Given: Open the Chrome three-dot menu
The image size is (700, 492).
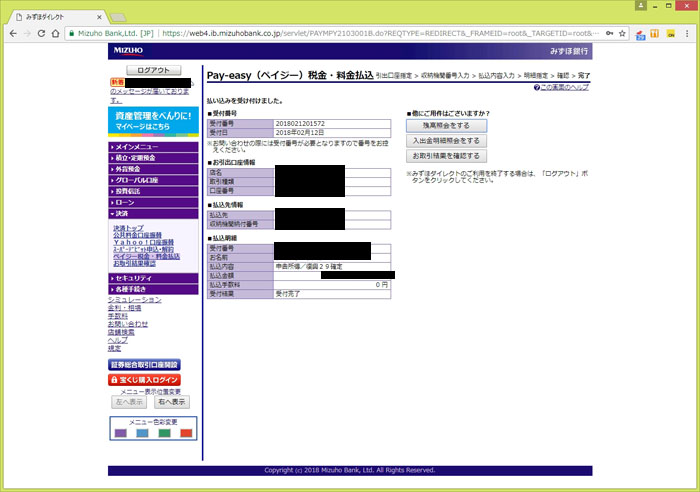Looking at the screenshot, I should click(687, 33).
